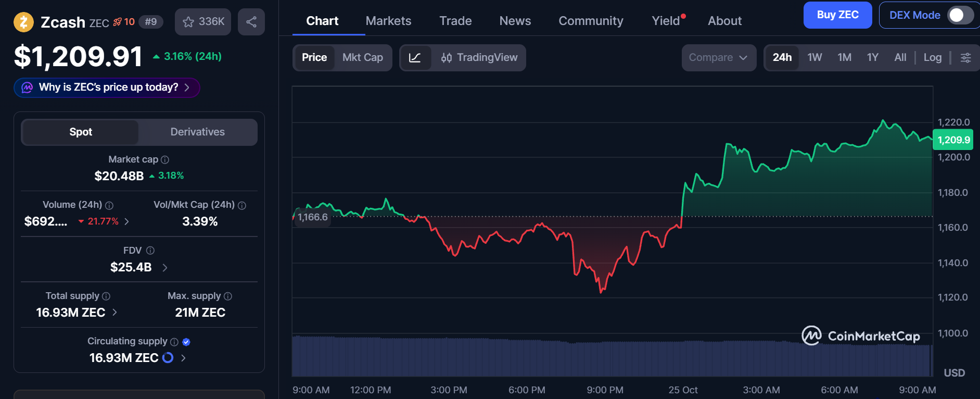Click the 1,166.6 open price label
The height and width of the screenshot is (399, 980).
pyautogui.click(x=312, y=217)
